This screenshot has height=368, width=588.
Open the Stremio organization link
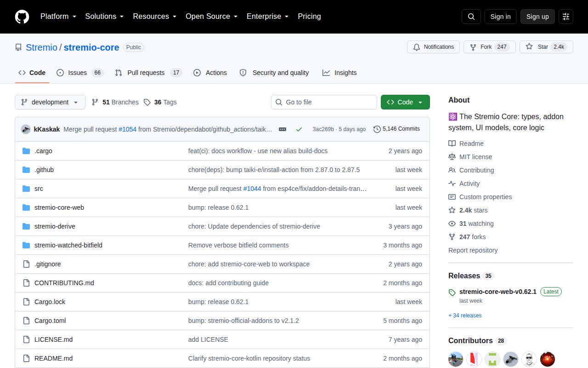41,47
